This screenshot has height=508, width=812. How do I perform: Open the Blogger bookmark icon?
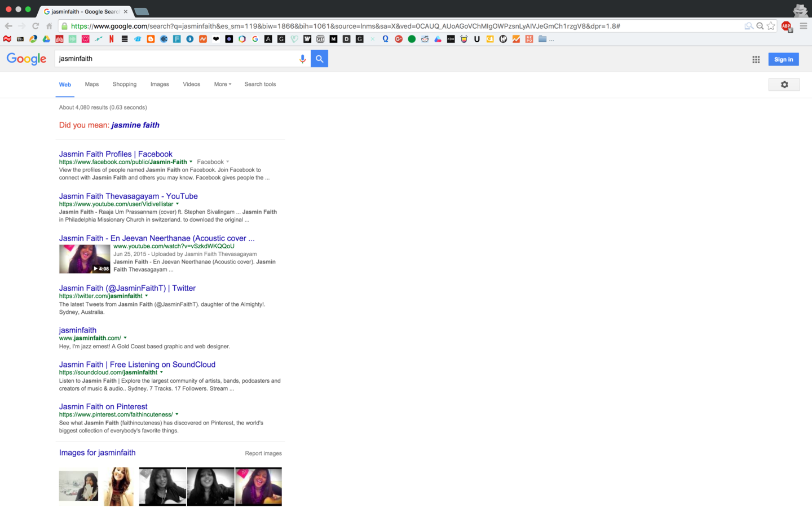click(150, 39)
